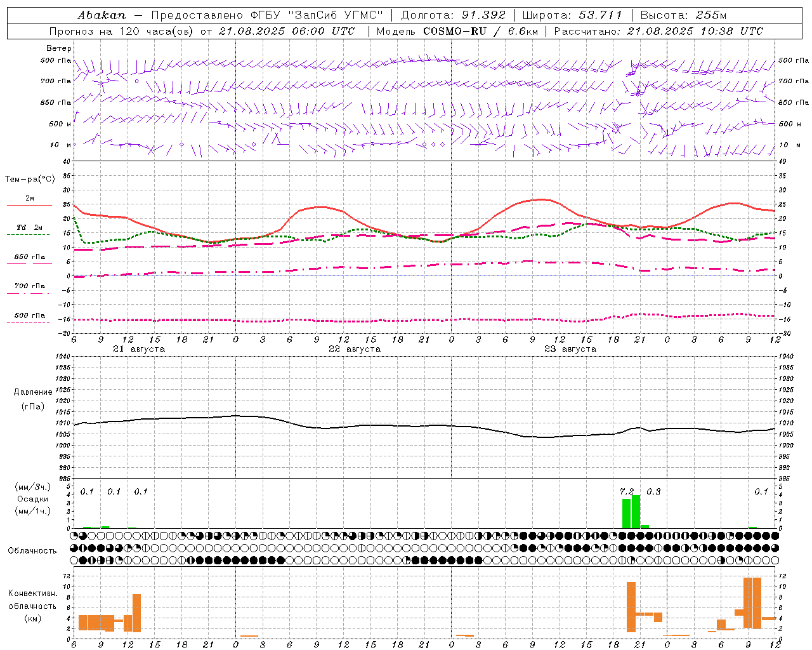
Task: Click the 'Тем-ра(°C)' temperature panel label
Action: pos(30,180)
